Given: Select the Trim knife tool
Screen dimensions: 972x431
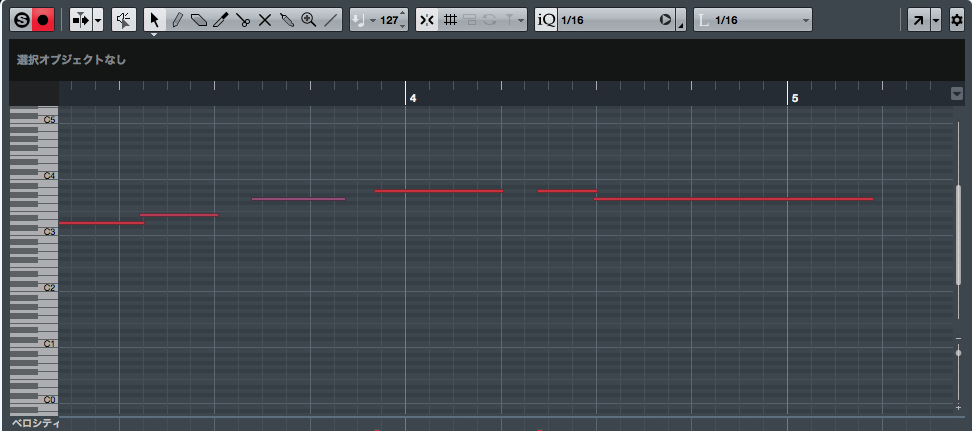Looking at the screenshot, I should point(221,20).
